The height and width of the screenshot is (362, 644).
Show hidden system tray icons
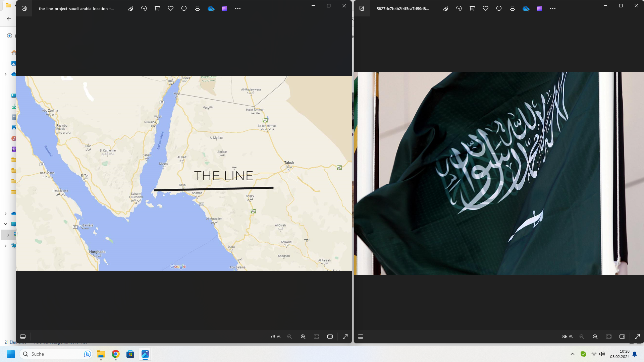573,354
